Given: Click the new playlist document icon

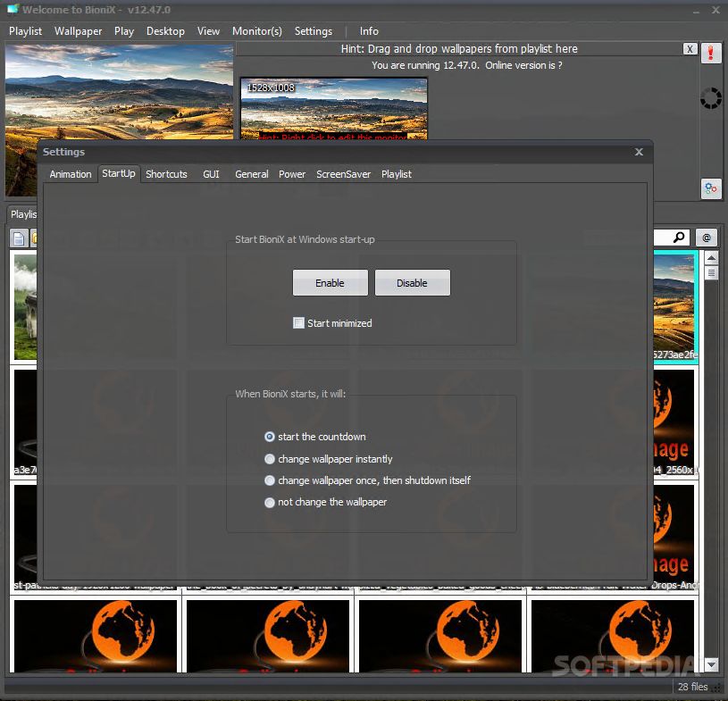Looking at the screenshot, I should pyautogui.click(x=19, y=238).
